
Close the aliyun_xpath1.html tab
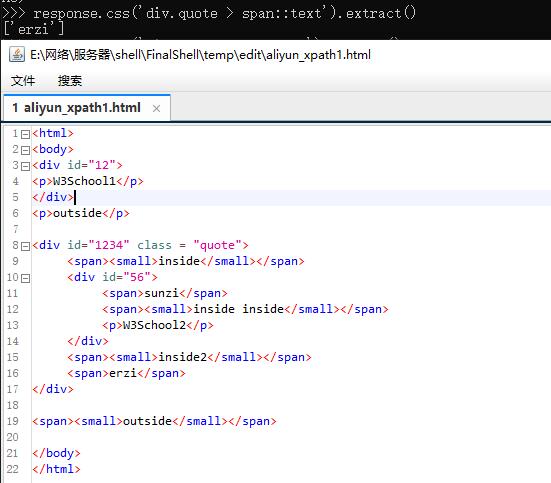point(156,109)
